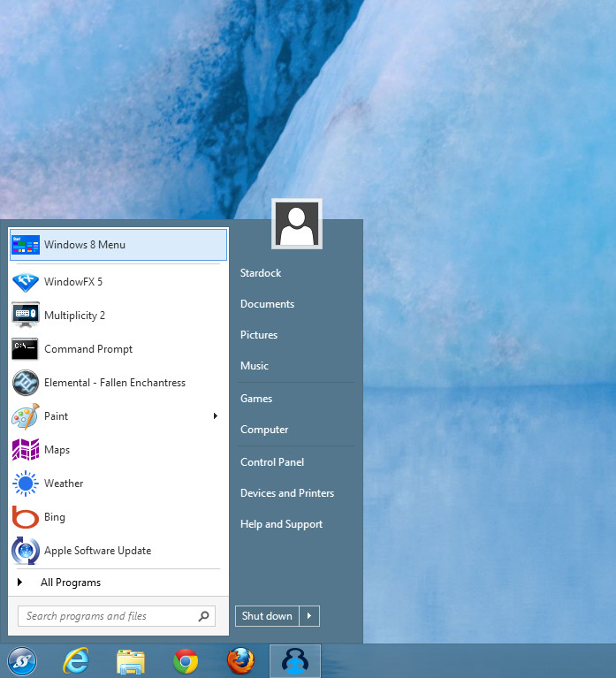Open Control Panel from the right pane
The width and height of the screenshot is (616, 678).
tap(272, 462)
